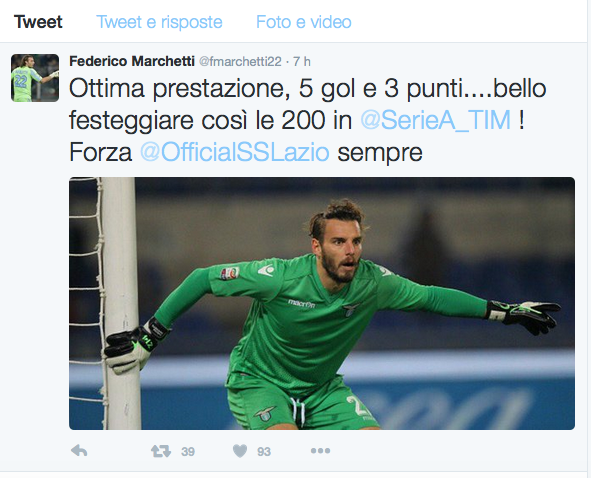Click the tweet text body
The height and width of the screenshot is (478, 591).
(x=308, y=121)
